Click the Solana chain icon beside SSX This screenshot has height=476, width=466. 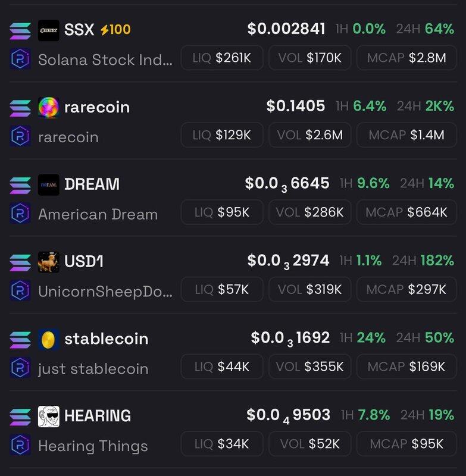click(20, 31)
